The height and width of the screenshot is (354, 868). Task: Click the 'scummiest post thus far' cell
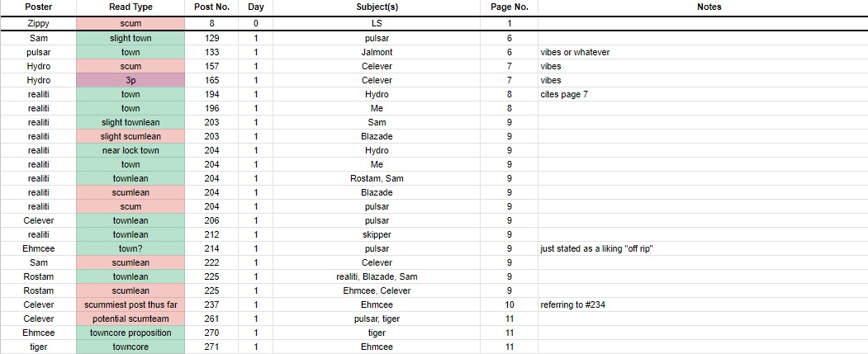pyautogui.click(x=130, y=304)
